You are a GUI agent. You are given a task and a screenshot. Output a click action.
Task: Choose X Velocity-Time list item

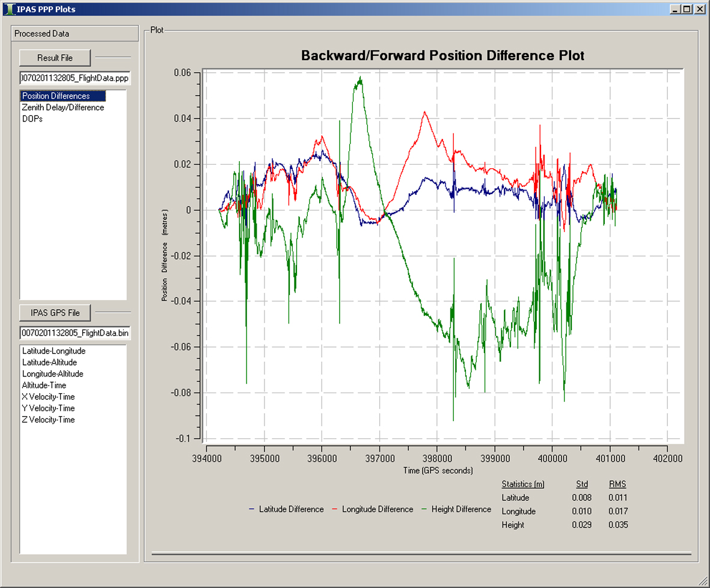click(x=48, y=397)
